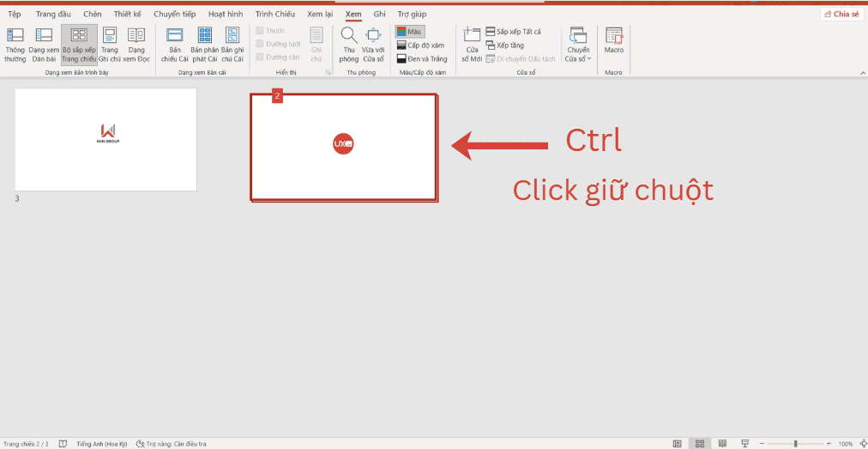Click Tiếng Anh (Hoa Kỳ) language indicator
This screenshot has width=868, height=449.
coord(102,444)
